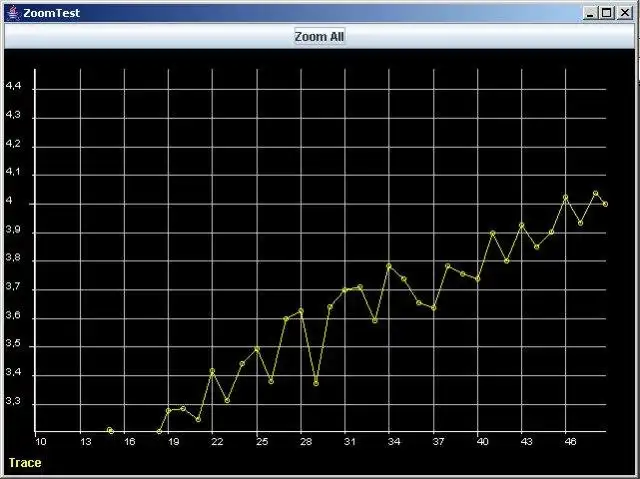Click the data point at x=34 peak

click(389, 266)
